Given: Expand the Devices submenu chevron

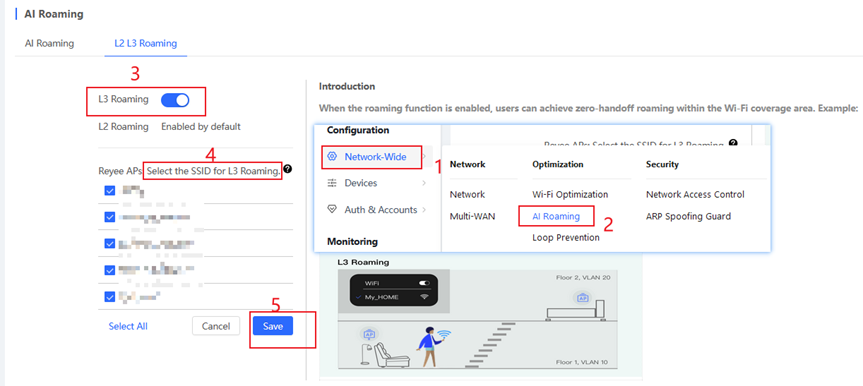Looking at the screenshot, I should coord(424,183).
